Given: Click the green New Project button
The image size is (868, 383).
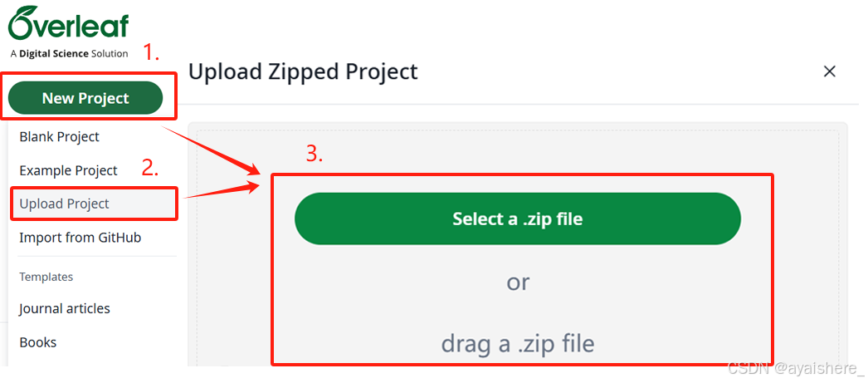Looking at the screenshot, I should [x=85, y=98].
